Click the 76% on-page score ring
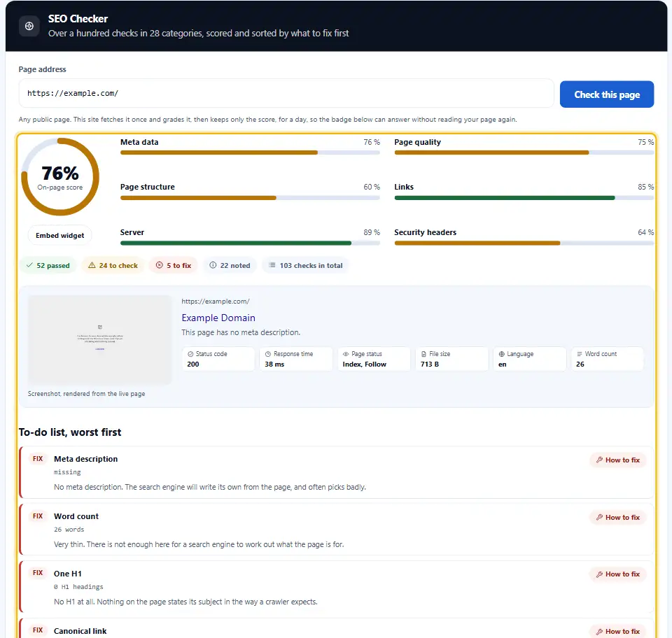 point(60,177)
